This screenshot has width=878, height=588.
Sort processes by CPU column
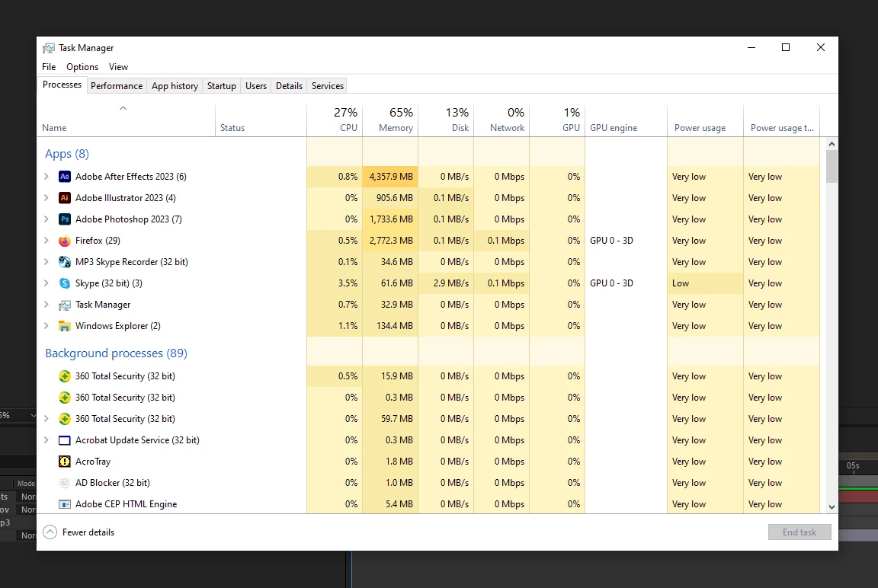(335, 121)
